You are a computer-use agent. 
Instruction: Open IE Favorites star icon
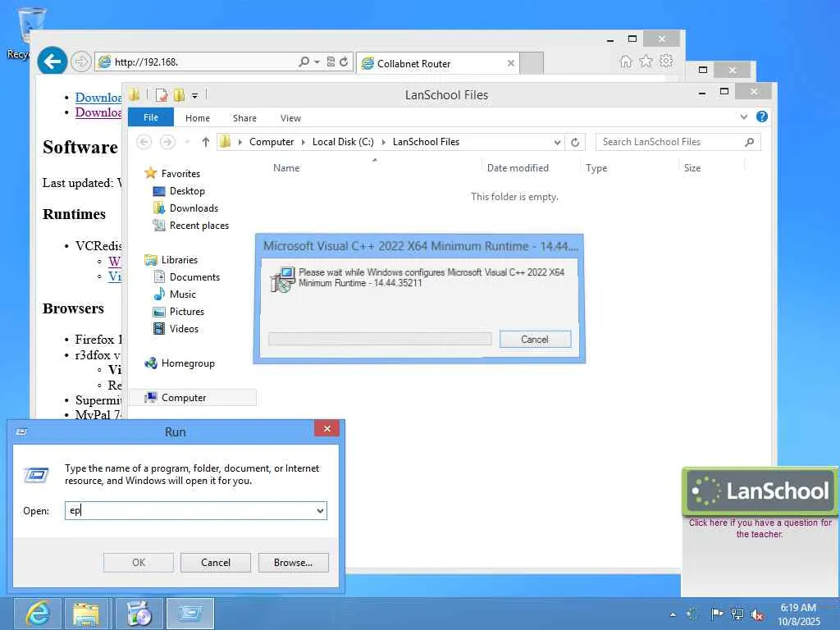[646, 61]
